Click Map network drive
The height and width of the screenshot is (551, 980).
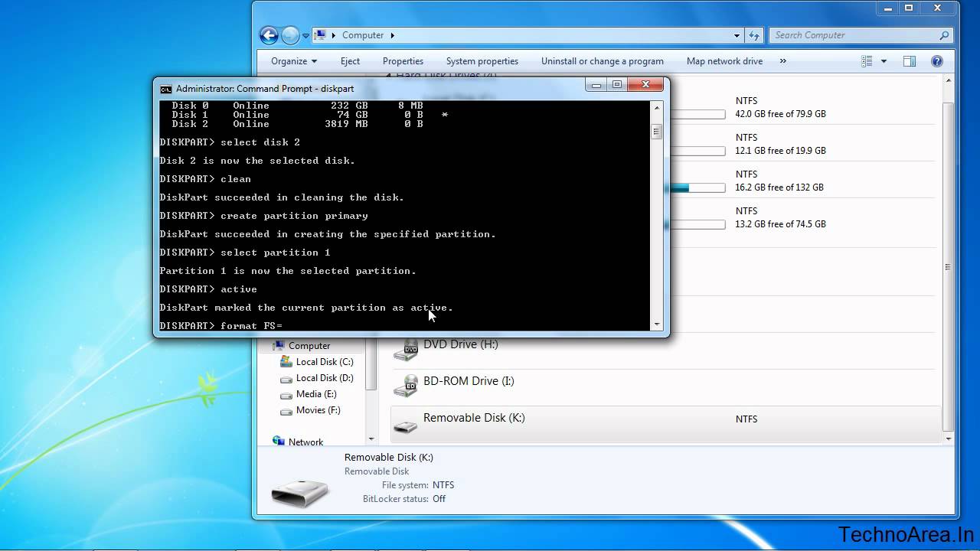coord(724,61)
